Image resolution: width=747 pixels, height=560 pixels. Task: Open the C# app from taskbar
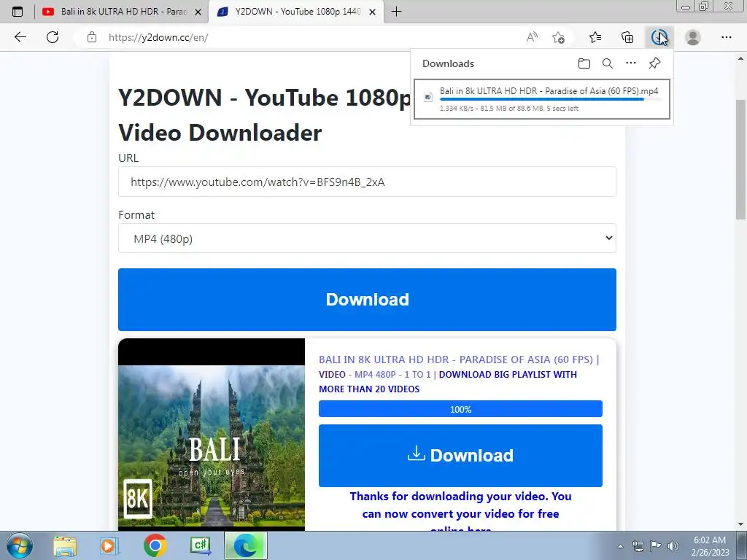[201, 546]
